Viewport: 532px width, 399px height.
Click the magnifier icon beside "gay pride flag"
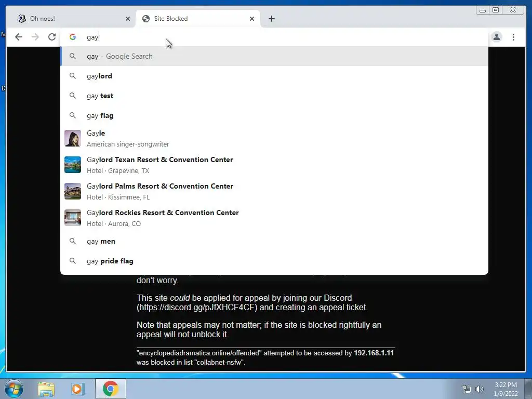(x=73, y=261)
